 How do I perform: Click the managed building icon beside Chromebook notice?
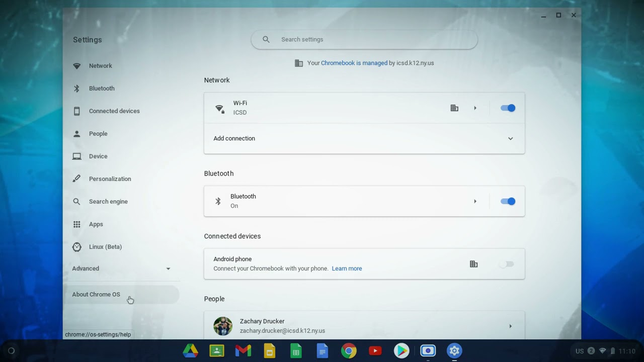tap(299, 63)
